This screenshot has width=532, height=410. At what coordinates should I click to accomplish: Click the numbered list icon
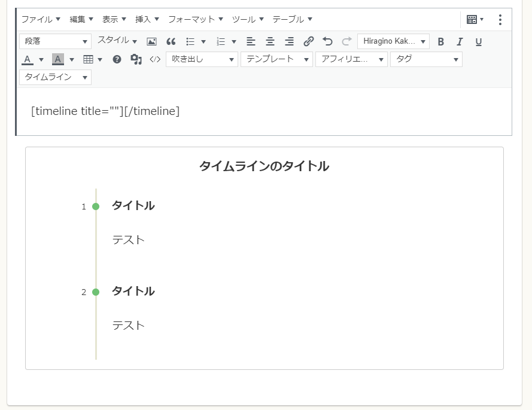click(x=221, y=41)
